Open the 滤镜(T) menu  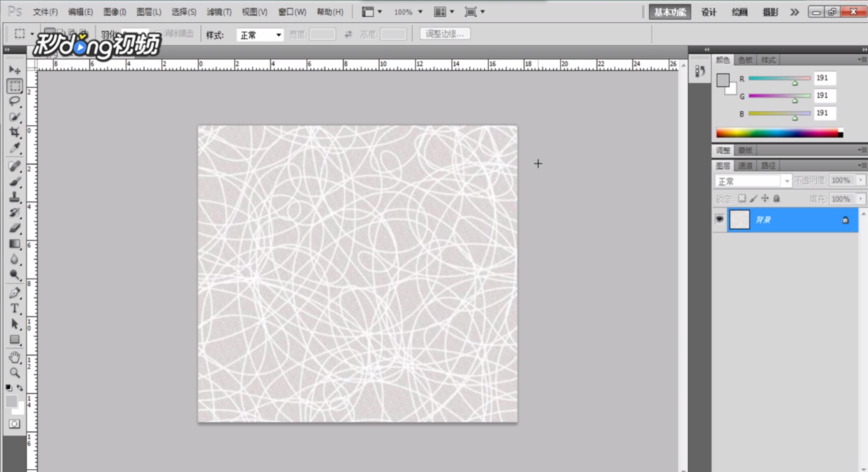pyautogui.click(x=219, y=12)
